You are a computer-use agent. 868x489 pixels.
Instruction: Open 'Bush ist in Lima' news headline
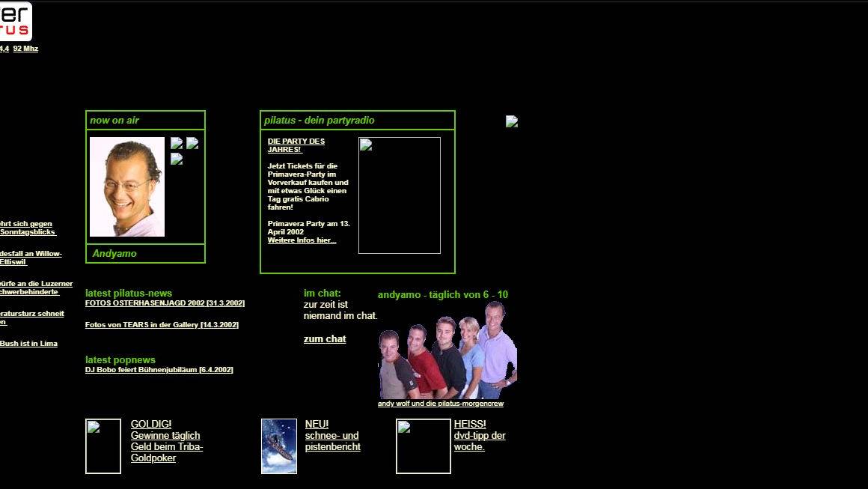pyautogui.click(x=29, y=343)
